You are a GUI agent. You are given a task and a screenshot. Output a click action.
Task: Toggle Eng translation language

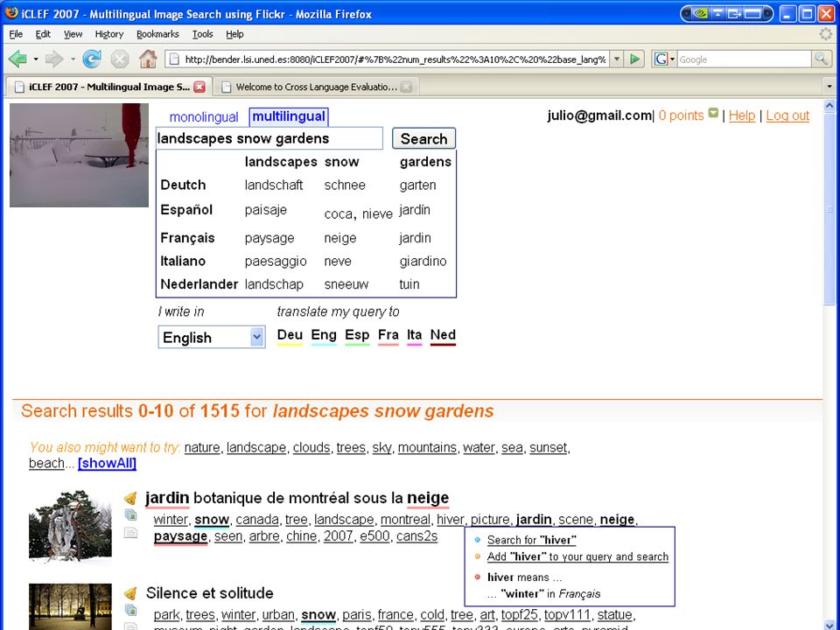[324, 336]
